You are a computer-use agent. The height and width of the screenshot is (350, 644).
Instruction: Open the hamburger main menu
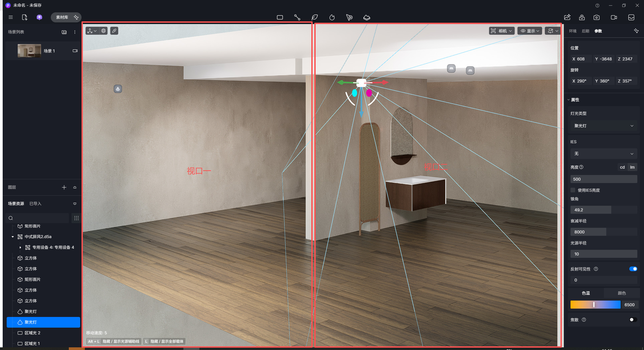click(x=11, y=17)
